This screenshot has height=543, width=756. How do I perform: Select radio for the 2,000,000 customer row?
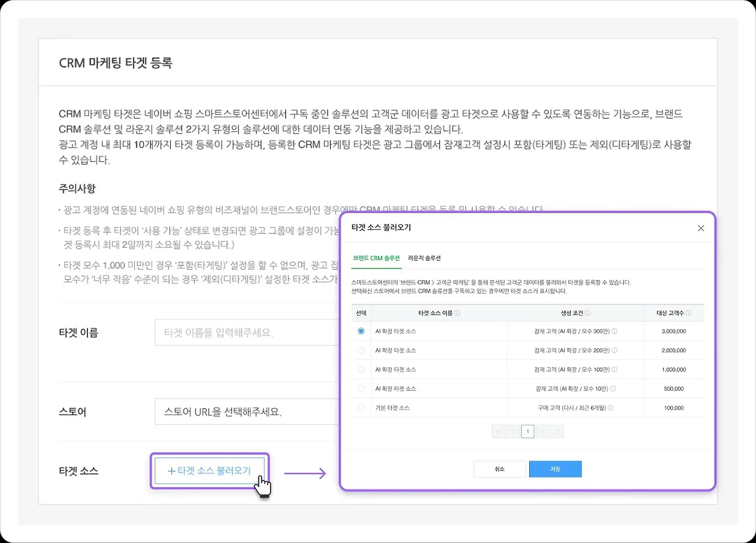point(361,351)
